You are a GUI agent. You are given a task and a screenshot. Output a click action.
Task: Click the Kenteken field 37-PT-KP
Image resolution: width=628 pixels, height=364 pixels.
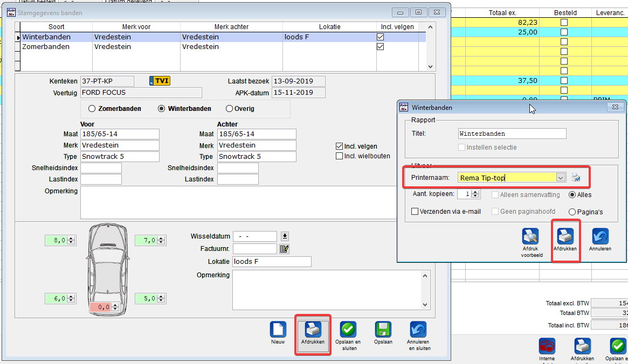[x=107, y=81]
